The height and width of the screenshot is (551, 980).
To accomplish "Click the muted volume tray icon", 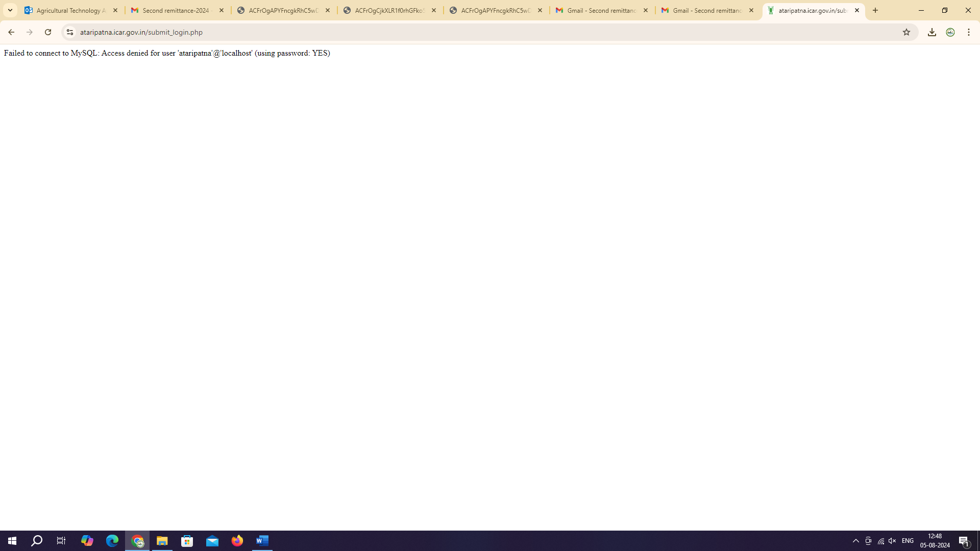I will 892,541.
